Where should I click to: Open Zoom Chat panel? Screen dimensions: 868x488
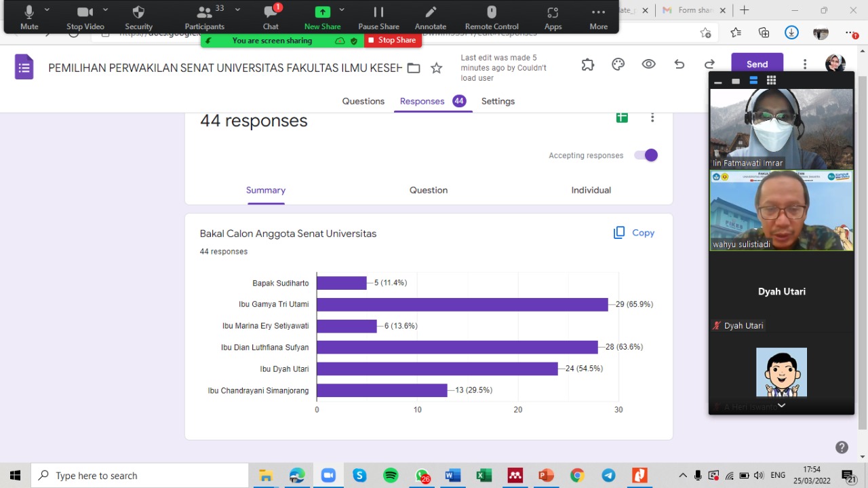pyautogui.click(x=271, y=17)
